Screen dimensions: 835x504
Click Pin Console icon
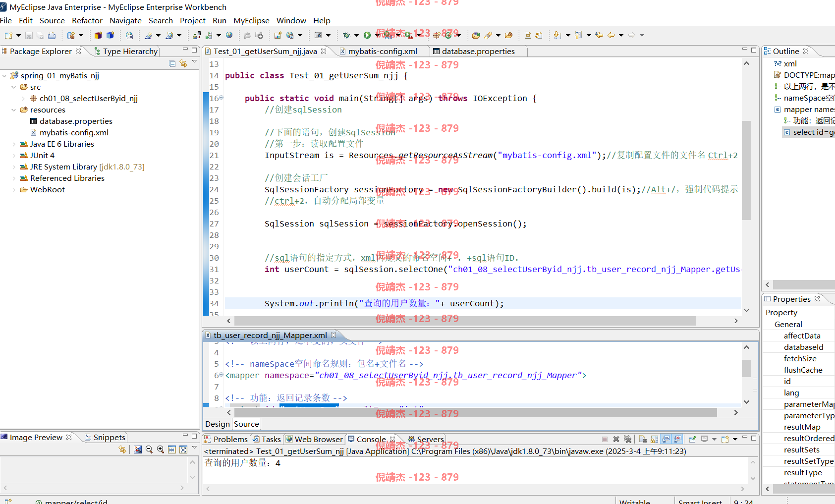click(x=692, y=439)
